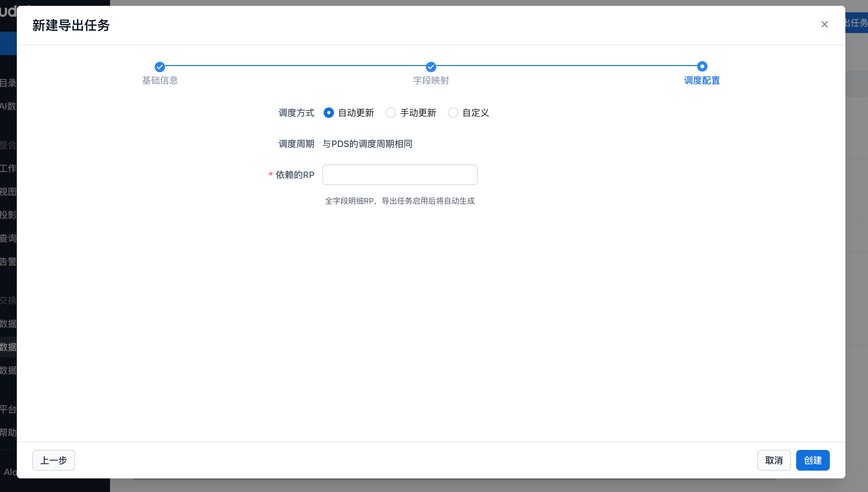Select the 自动更新 radio button

click(328, 113)
